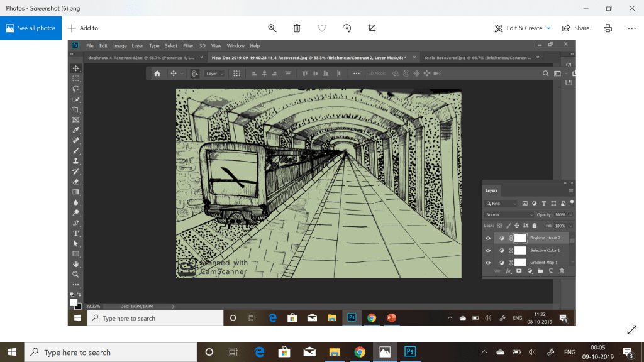
Task: Click the Print icon in Photos toolbar
Action: point(608,28)
